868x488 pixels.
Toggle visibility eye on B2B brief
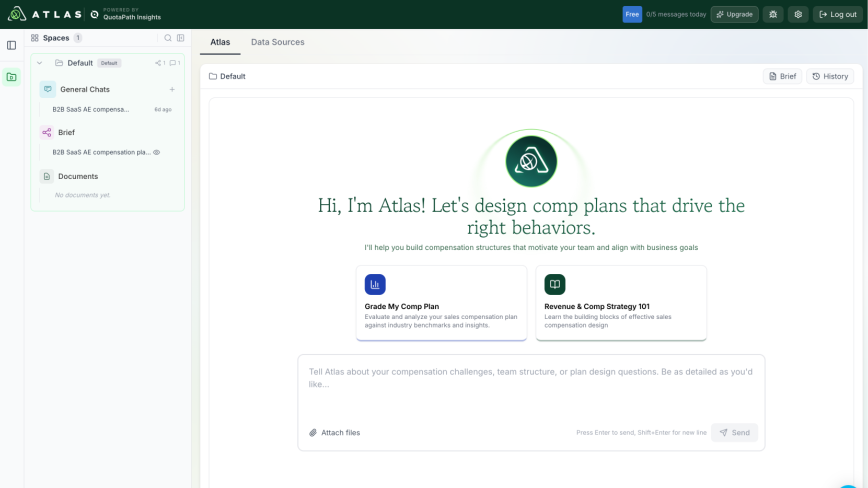[x=157, y=152]
